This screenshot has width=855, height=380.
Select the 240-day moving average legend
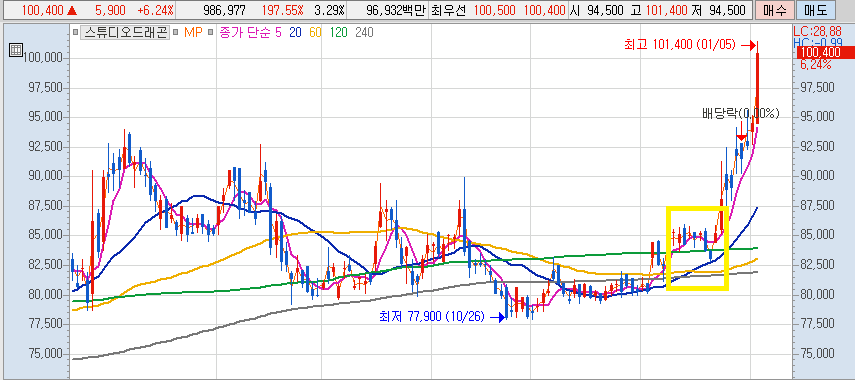tap(364, 33)
